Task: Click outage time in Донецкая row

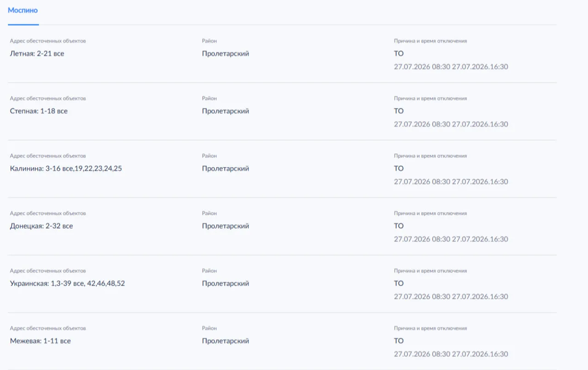Action: [x=451, y=239]
